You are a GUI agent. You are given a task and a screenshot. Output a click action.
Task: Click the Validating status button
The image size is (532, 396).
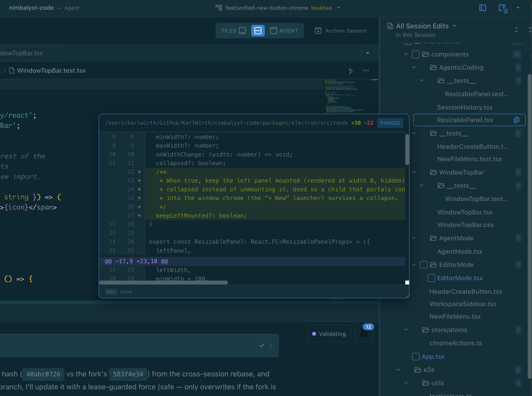click(329, 334)
